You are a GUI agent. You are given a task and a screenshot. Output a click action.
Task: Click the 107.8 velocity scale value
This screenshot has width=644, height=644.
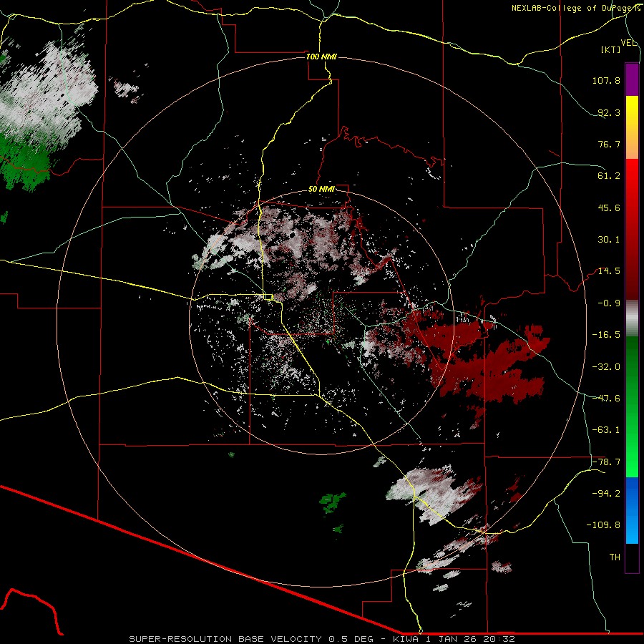tap(606, 80)
